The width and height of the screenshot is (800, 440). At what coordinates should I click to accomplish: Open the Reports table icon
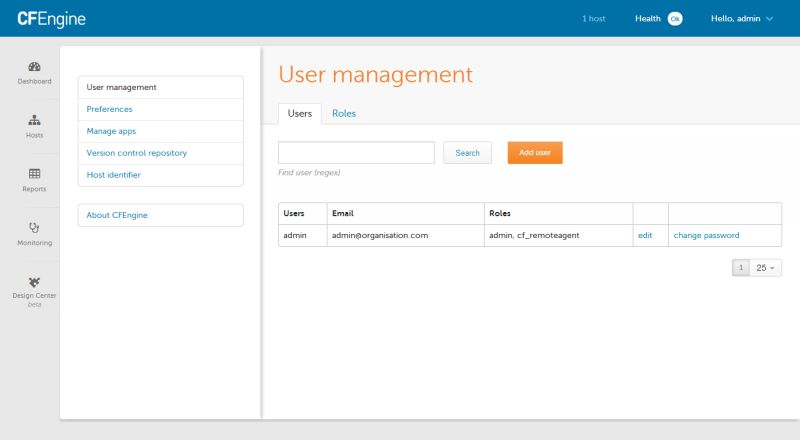pos(34,174)
